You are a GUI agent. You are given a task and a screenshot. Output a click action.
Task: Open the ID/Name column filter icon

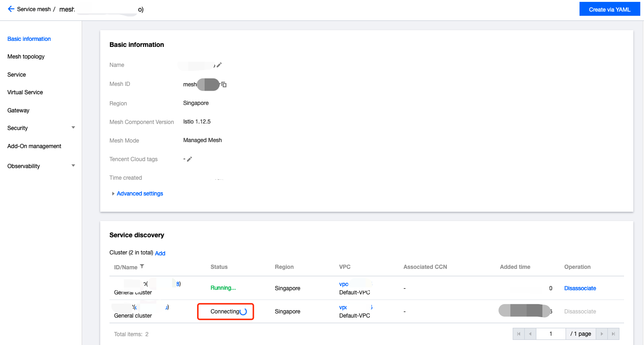[142, 267]
